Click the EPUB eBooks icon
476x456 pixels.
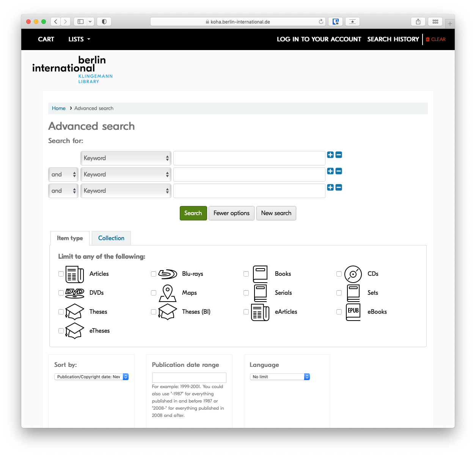(353, 312)
